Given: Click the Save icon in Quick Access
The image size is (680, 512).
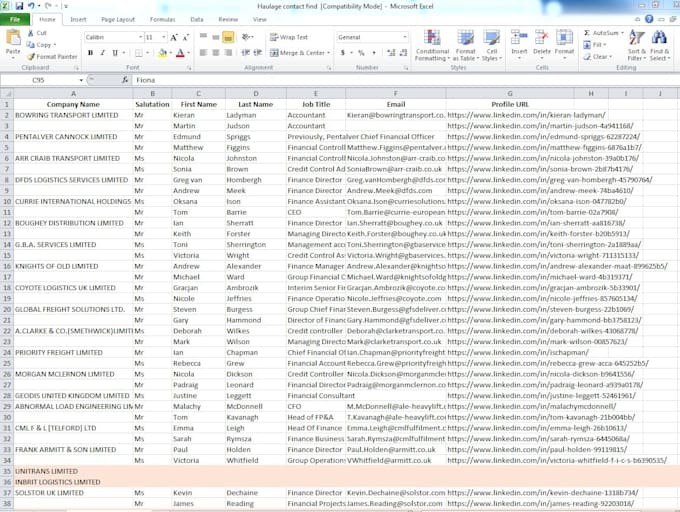Looking at the screenshot, I should pos(20,6).
